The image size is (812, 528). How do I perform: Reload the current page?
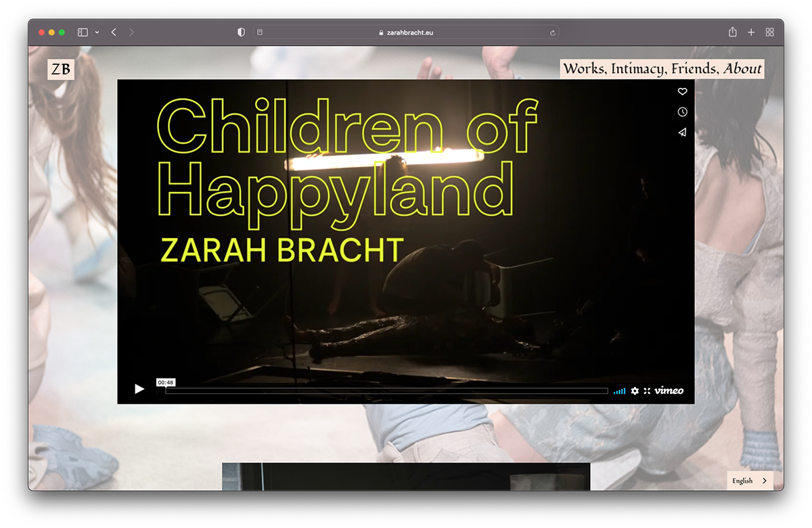point(553,32)
